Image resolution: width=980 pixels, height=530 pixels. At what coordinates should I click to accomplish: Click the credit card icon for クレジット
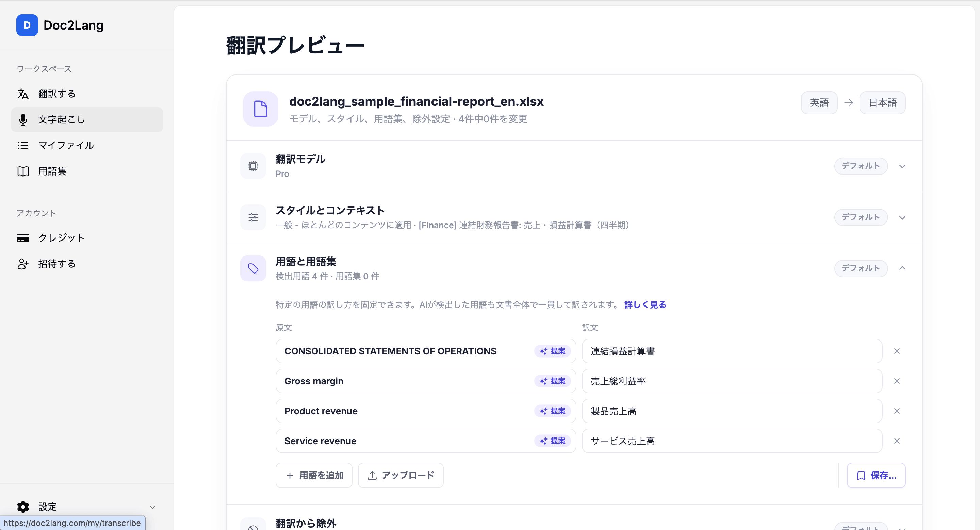tap(23, 238)
